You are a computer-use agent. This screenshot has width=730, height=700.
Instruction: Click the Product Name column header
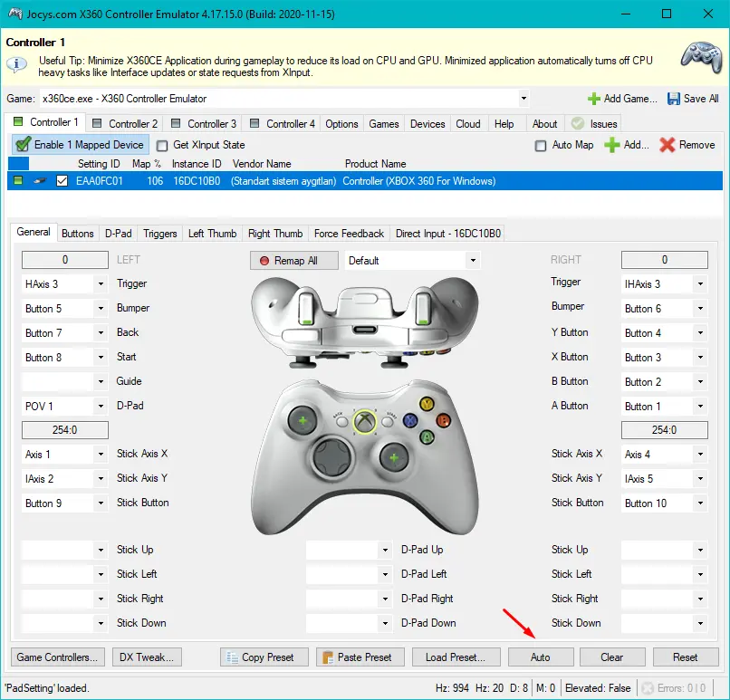(375, 164)
